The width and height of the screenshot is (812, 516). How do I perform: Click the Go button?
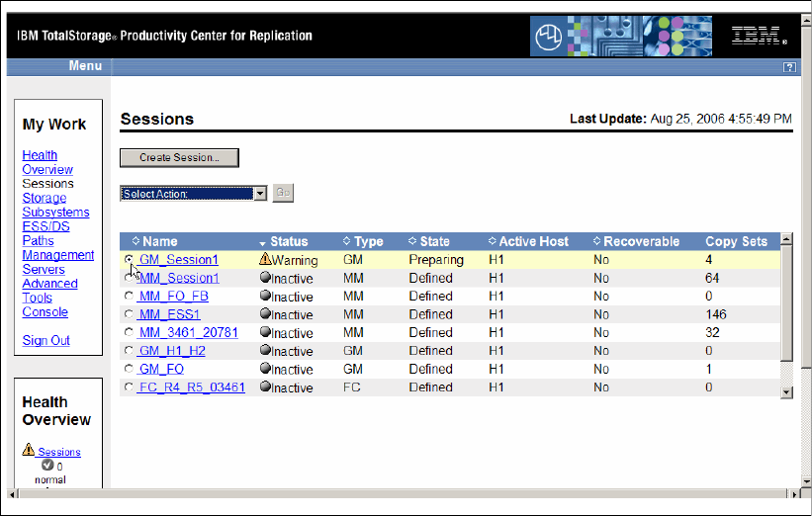click(x=283, y=193)
